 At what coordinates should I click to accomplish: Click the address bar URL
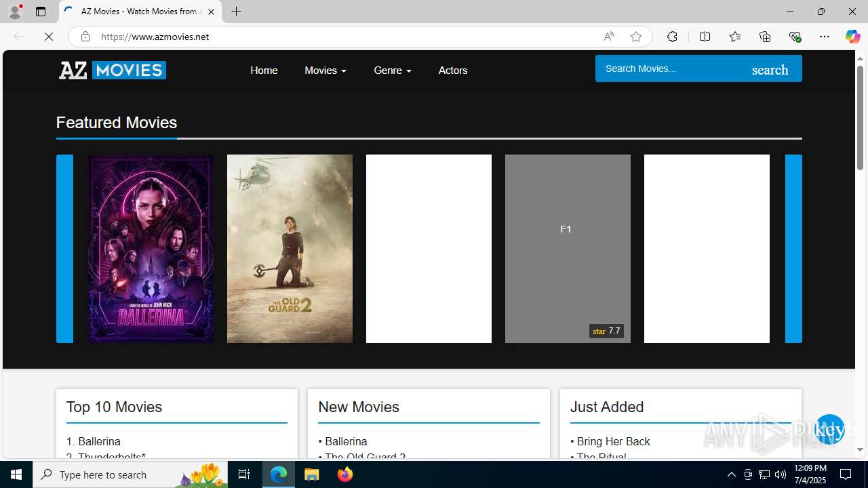pyautogui.click(x=155, y=37)
